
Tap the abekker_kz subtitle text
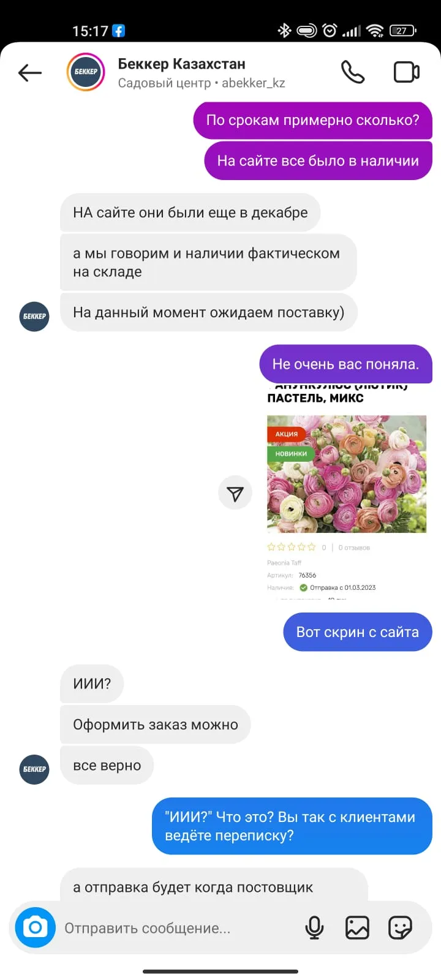pos(253,83)
